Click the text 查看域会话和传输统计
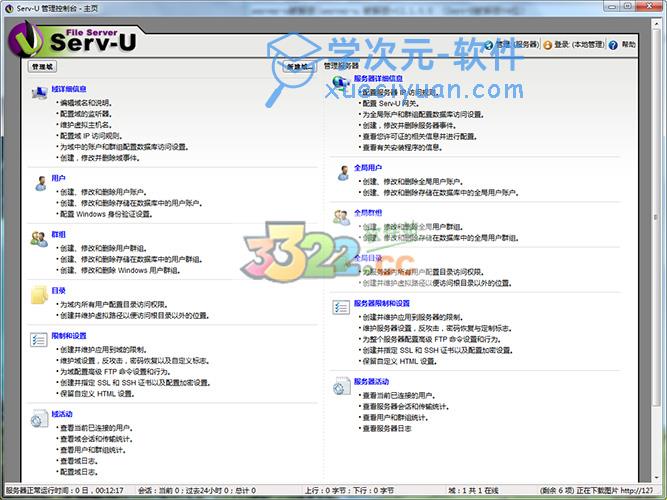 [x=97, y=439]
